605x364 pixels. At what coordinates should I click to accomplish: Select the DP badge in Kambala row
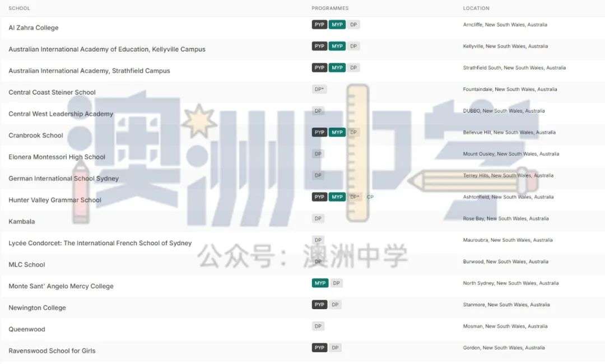point(318,218)
